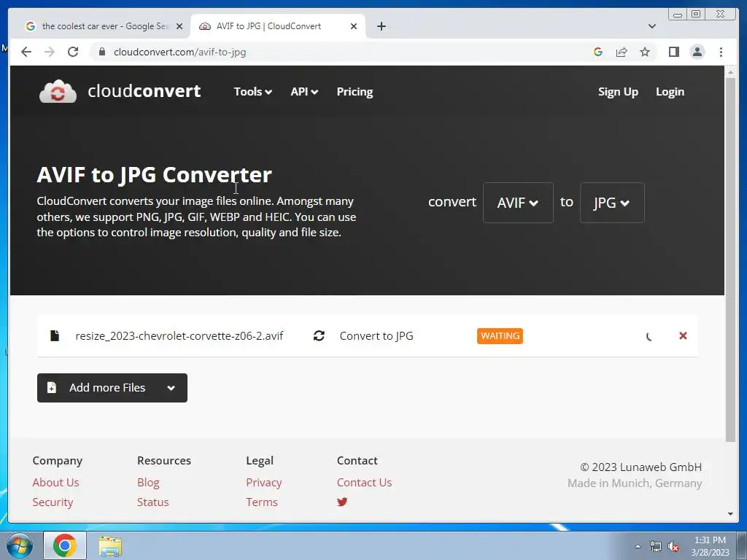Open the tab search chevron in Chrome
The image size is (747, 560).
tap(652, 26)
